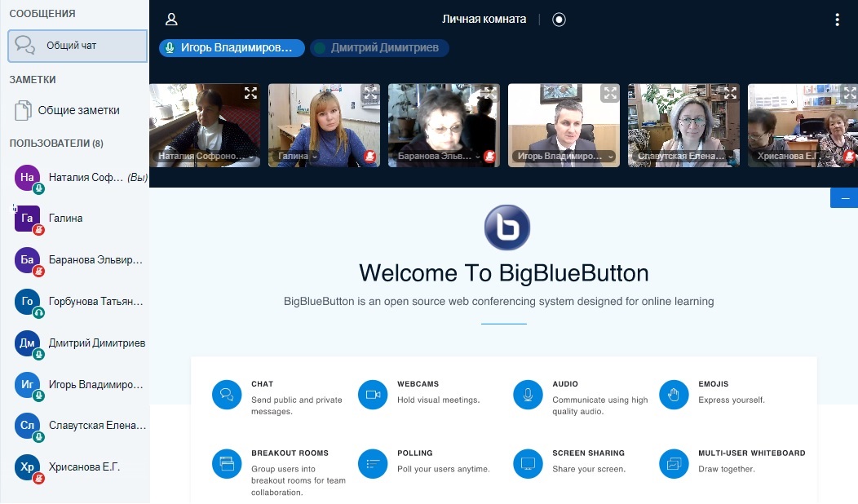
Task: Select Наталия Софроно webcam video
Action: tap(205, 126)
